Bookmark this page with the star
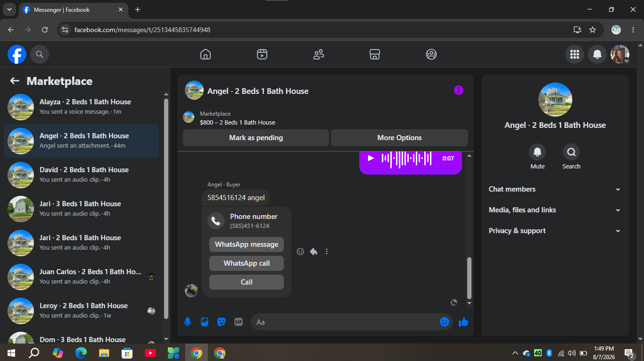The width and height of the screenshot is (644, 361). 593,30
